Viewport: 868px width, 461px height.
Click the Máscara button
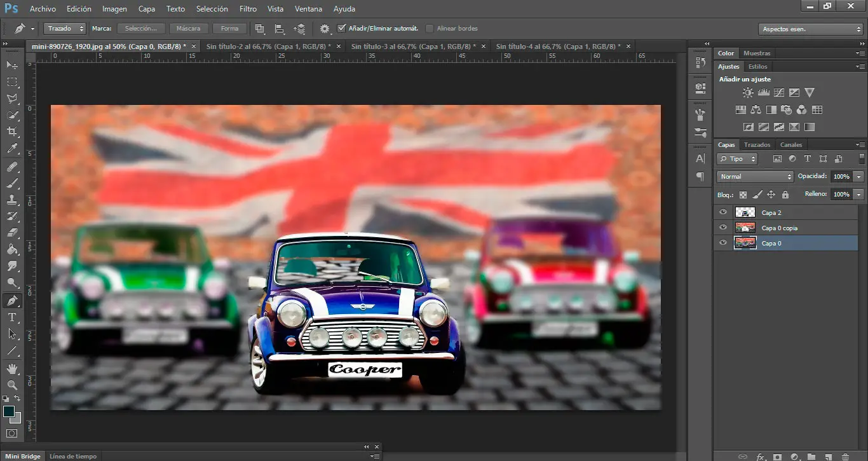pyautogui.click(x=188, y=29)
